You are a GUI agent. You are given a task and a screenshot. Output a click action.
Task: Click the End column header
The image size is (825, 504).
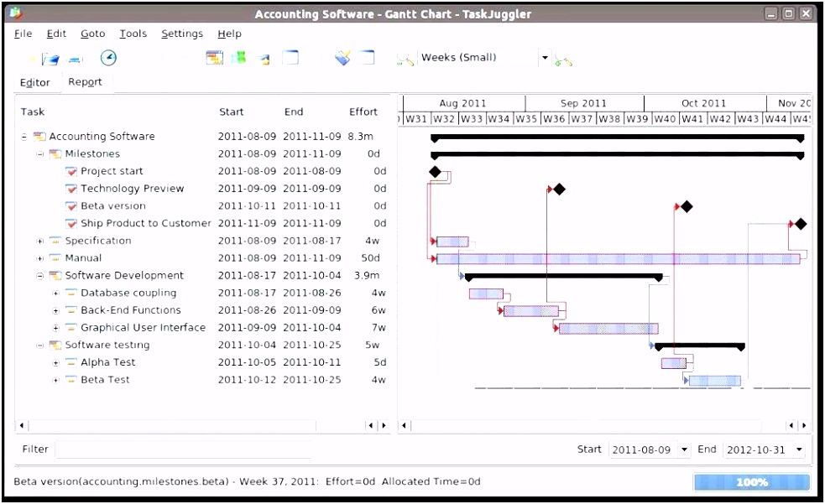pos(294,112)
